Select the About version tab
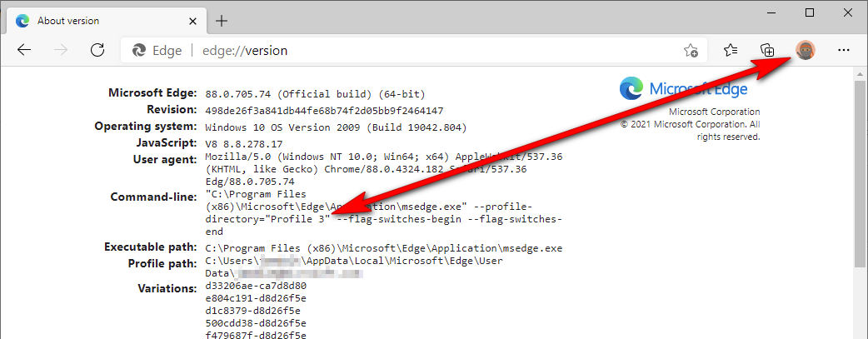The height and width of the screenshot is (339, 868). pyautogui.click(x=105, y=21)
